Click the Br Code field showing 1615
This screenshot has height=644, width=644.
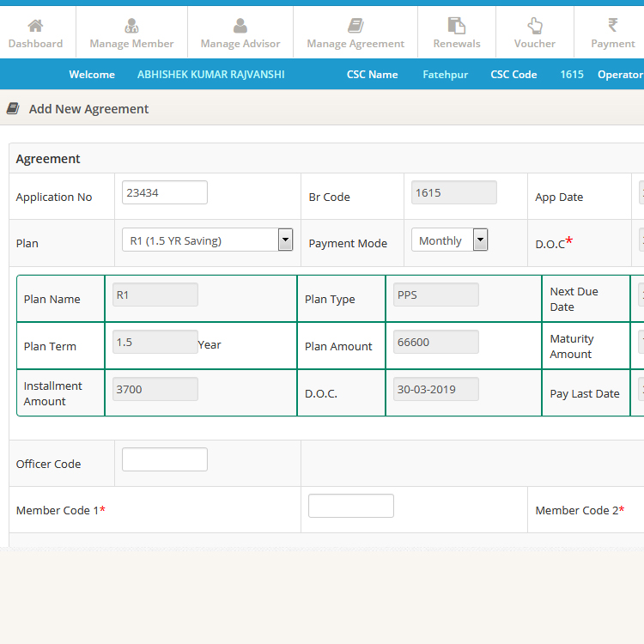coord(453,192)
